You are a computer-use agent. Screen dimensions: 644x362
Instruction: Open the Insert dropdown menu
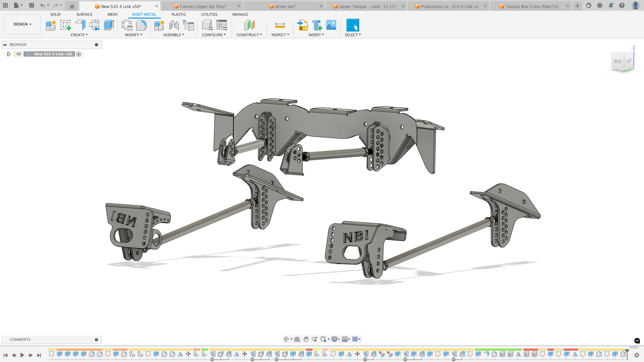pos(316,35)
